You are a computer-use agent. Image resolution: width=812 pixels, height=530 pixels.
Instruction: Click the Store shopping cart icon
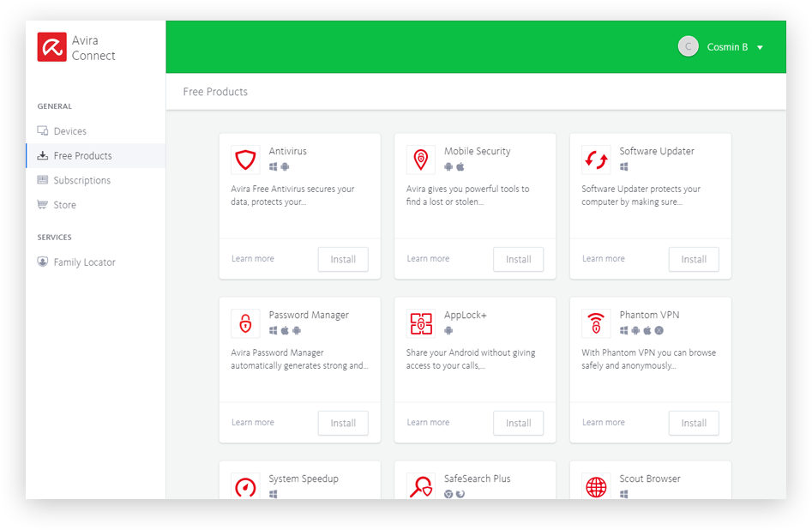43,204
